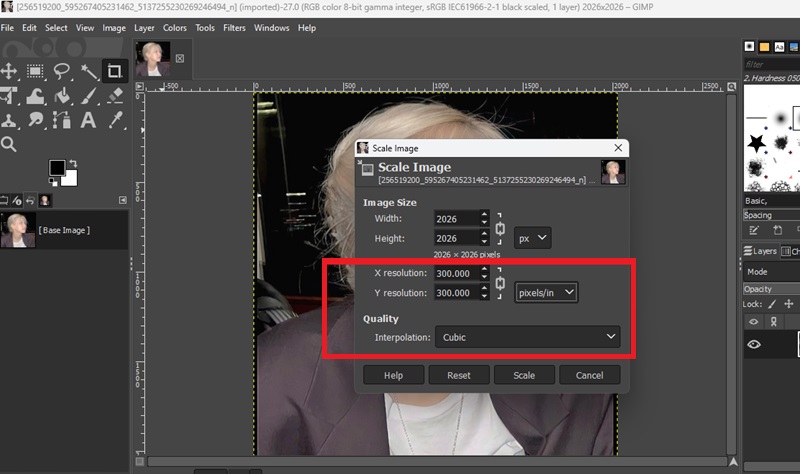The height and width of the screenshot is (474, 800).
Task: Click the navigate image icon at canvas corner
Action: coord(733,461)
